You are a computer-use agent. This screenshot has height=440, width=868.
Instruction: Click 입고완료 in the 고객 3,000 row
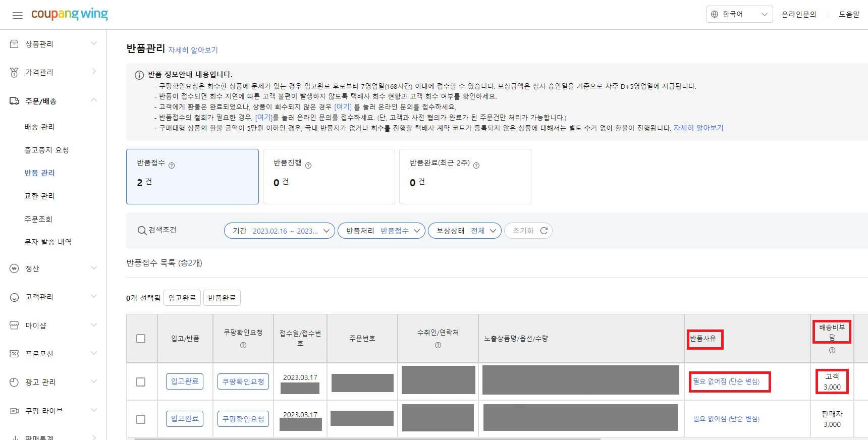(x=185, y=381)
